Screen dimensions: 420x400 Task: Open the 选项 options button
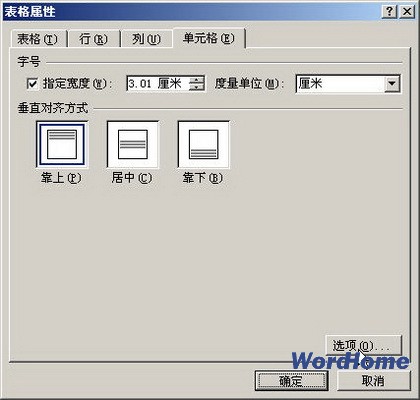click(363, 346)
